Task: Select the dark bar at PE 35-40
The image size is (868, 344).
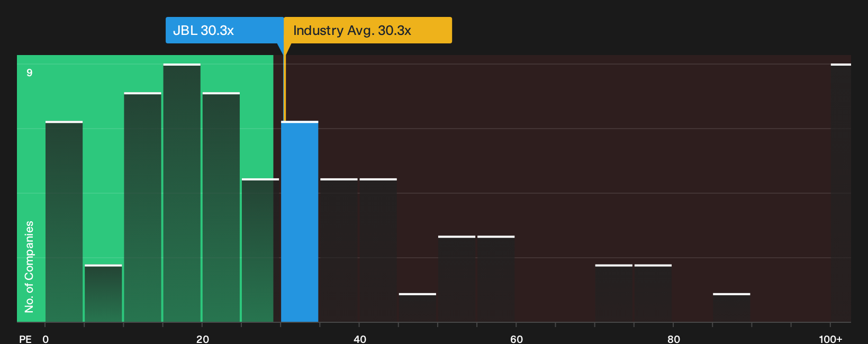Action: pyautogui.click(x=339, y=250)
